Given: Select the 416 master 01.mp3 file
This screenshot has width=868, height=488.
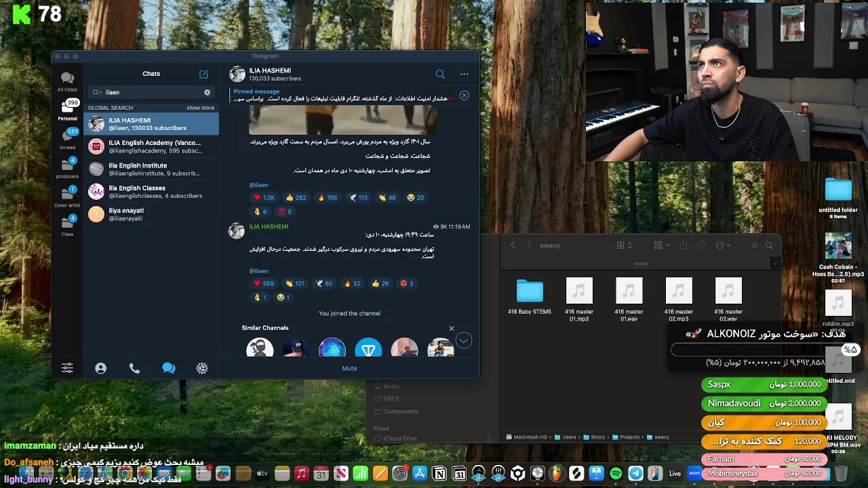Looking at the screenshot, I should (x=579, y=300).
